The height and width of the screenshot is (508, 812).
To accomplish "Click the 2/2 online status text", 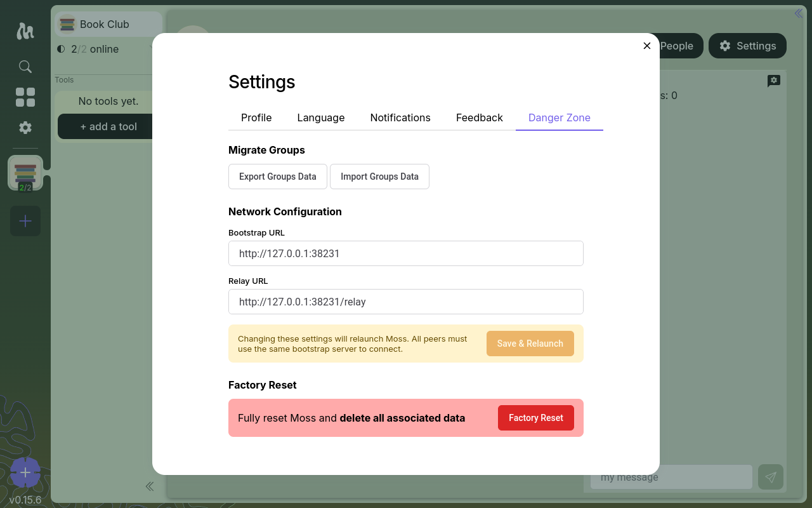I will click(95, 49).
